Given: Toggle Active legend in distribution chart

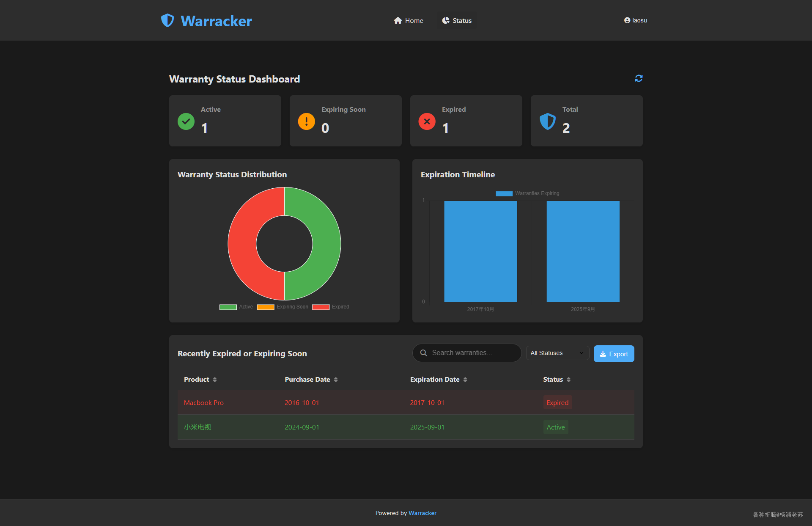Looking at the screenshot, I should click(236, 307).
